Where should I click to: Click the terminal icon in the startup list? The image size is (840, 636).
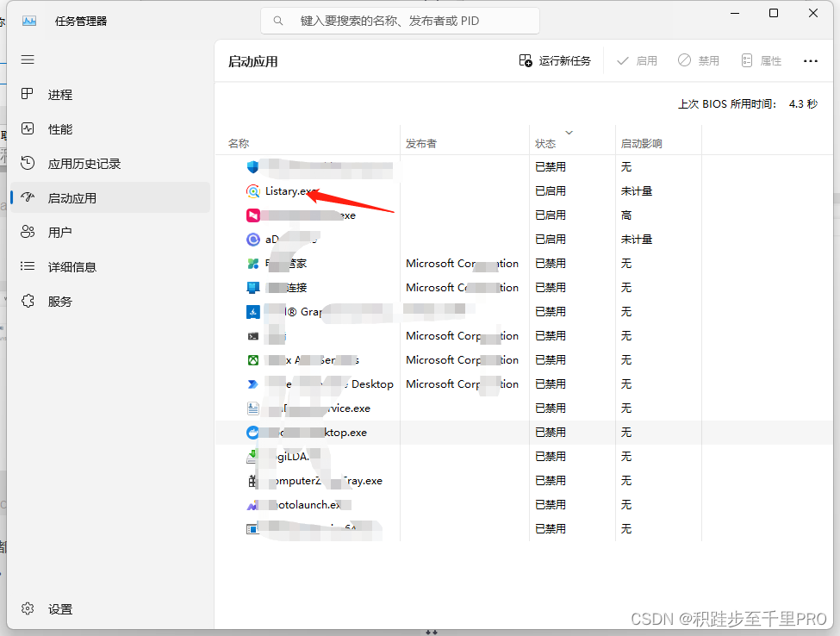pos(252,336)
